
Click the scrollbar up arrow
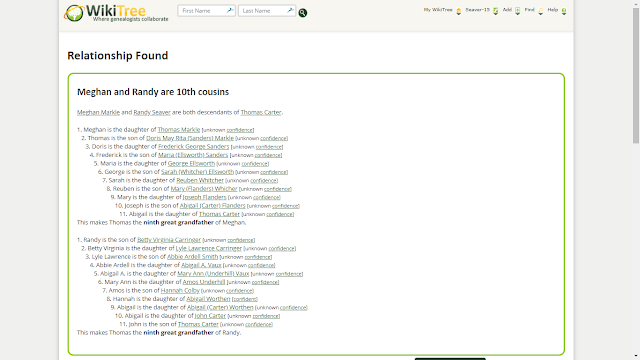tap(636, 3)
